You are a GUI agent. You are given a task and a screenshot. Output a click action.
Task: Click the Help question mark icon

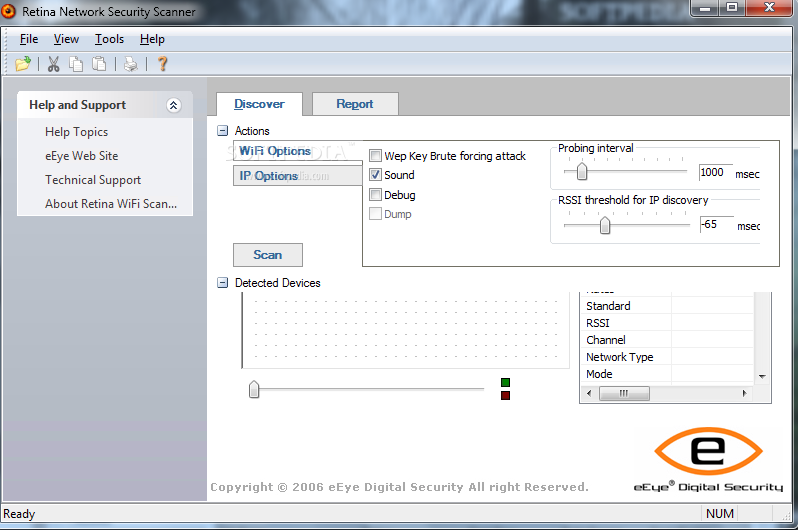click(x=162, y=64)
